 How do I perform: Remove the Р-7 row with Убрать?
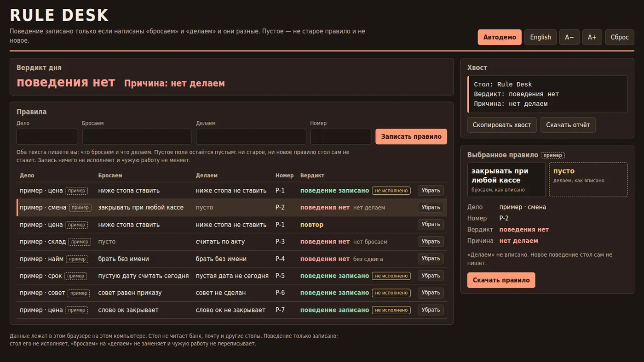(431, 310)
